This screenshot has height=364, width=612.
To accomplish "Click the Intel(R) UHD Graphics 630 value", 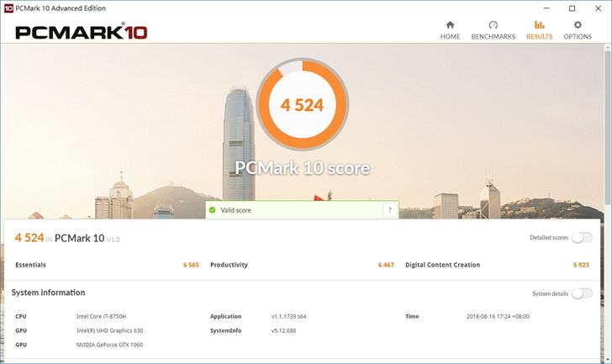I will pos(109,330).
